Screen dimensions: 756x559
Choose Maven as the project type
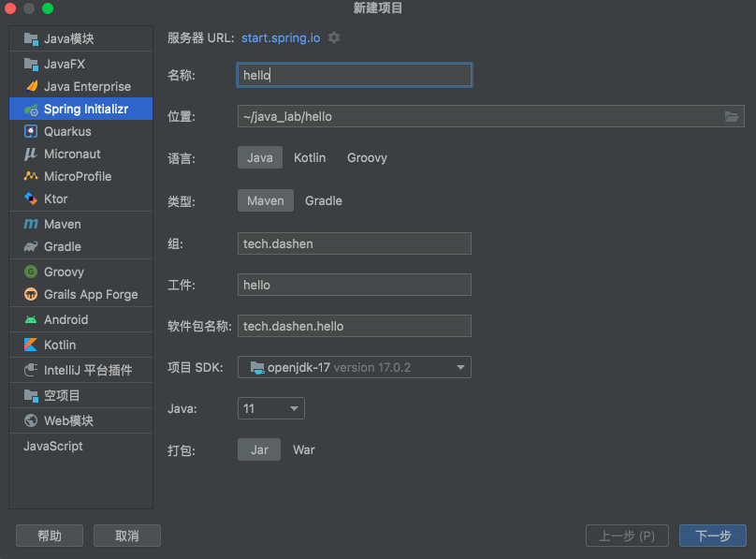[266, 200]
